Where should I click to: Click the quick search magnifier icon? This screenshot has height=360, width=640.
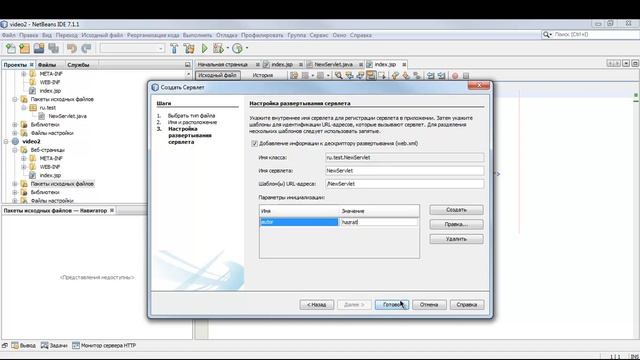point(546,35)
